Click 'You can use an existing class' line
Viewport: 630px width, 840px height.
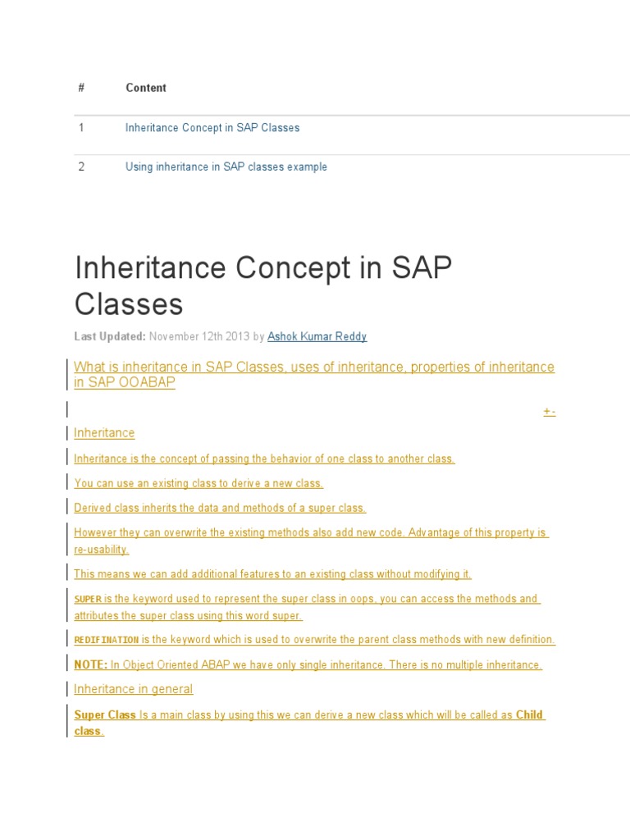(199, 484)
